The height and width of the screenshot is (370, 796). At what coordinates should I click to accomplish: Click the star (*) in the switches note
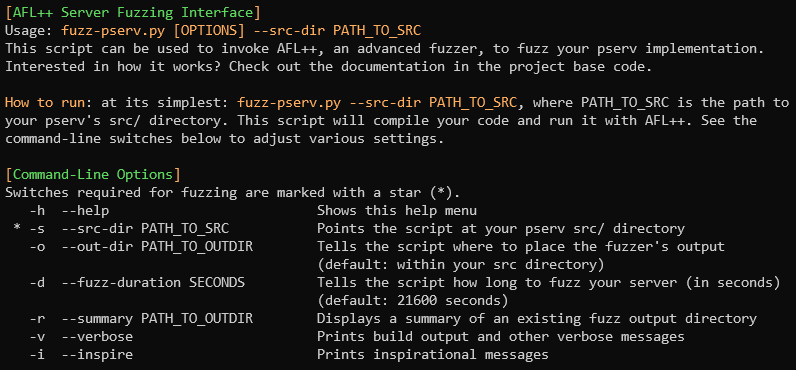click(x=441, y=192)
